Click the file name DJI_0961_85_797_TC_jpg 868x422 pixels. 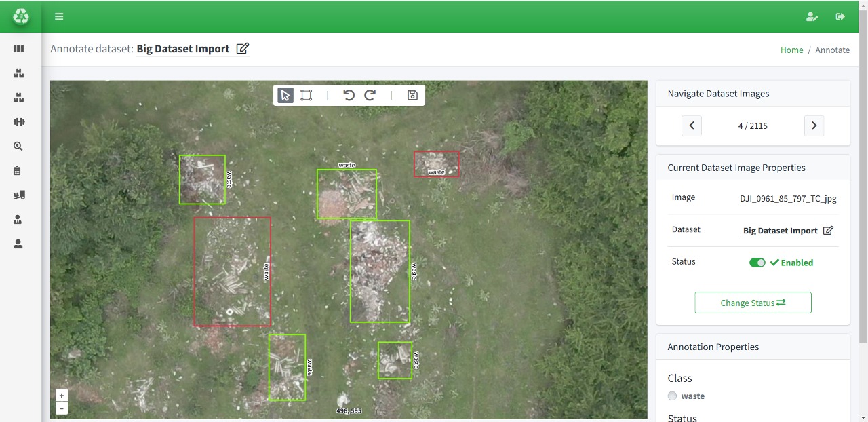[x=788, y=199]
